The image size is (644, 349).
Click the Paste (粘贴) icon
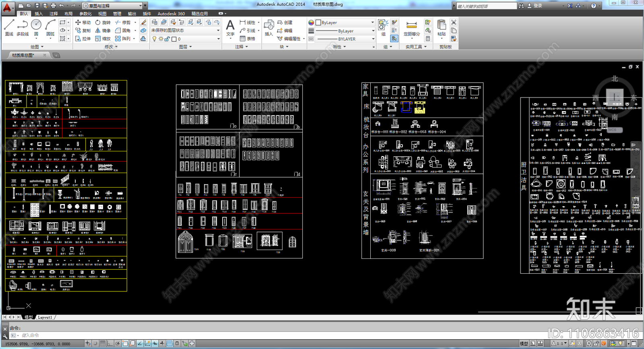(x=442, y=28)
